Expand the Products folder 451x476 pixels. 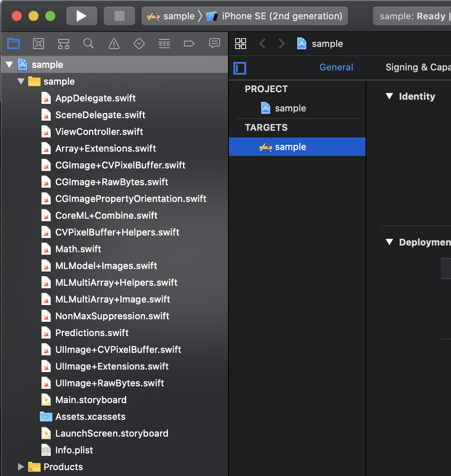point(21,467)
